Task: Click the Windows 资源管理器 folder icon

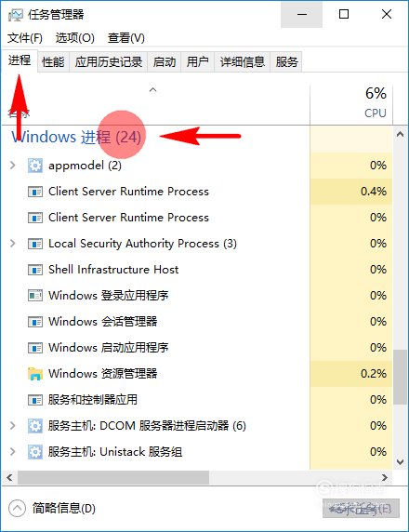Action: point(35,374)
